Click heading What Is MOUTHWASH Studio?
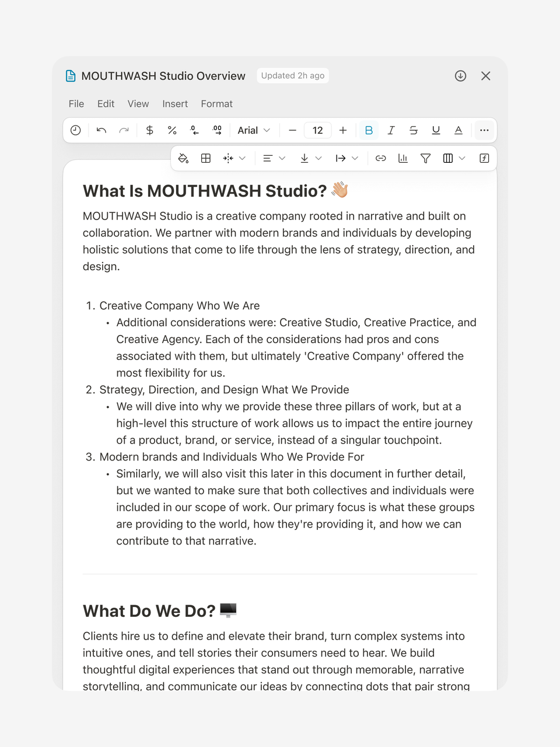 click(205, 191)
